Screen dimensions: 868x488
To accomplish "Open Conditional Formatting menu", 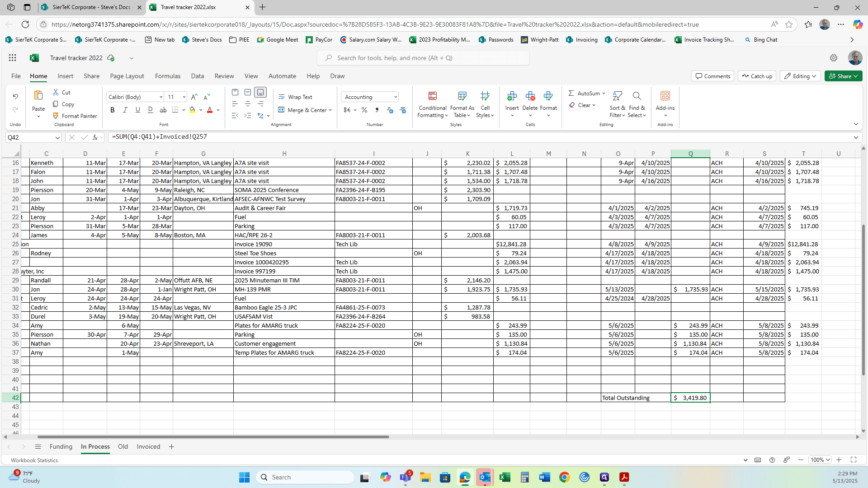I will click(433, 104).
